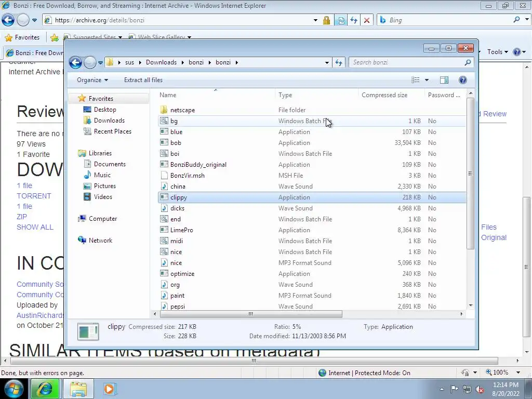Open the Organize dropdown menu

coord(92,80)
